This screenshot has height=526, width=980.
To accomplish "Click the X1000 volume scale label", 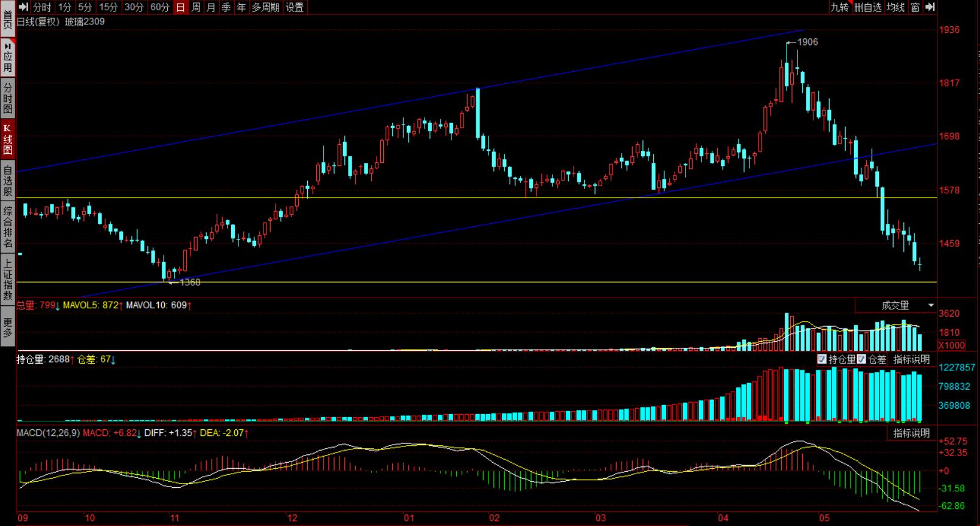I will pos(951,345).
